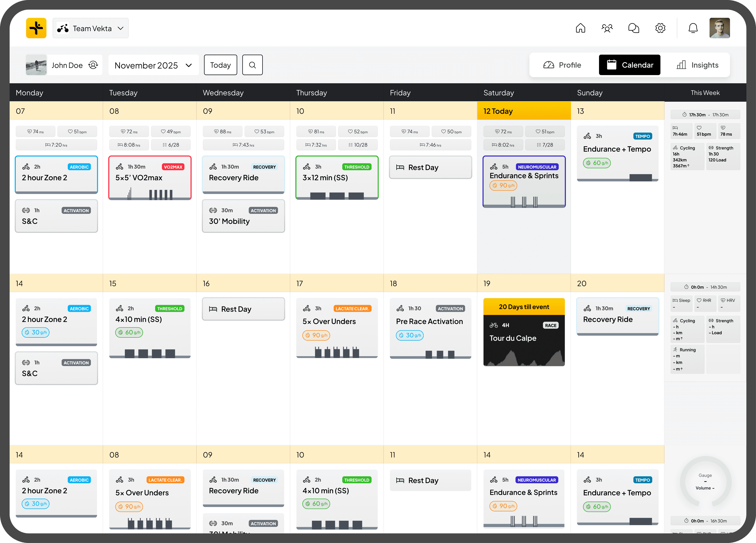
Task: Open the home icon in header
Action: click(580, 28)
